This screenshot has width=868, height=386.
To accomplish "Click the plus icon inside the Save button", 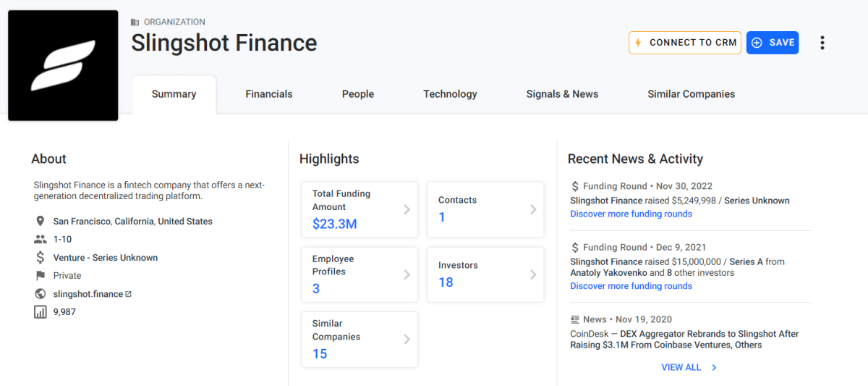I will (757, 43).
